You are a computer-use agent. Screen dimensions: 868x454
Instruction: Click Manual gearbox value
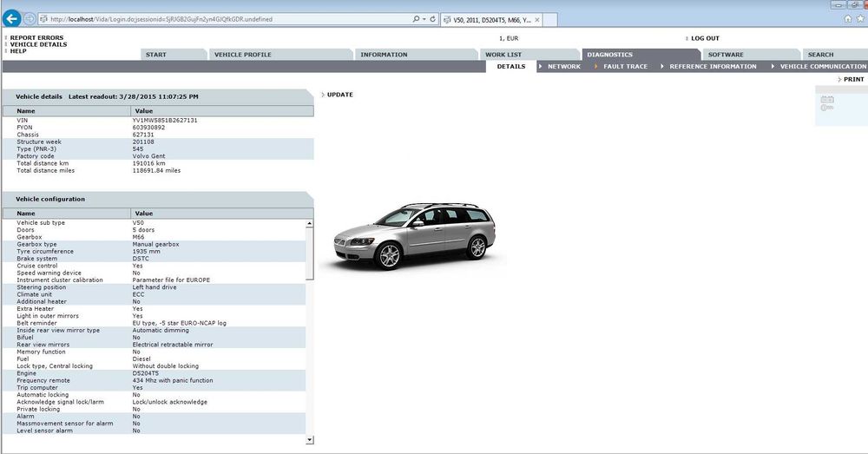[x=155, y=244]
